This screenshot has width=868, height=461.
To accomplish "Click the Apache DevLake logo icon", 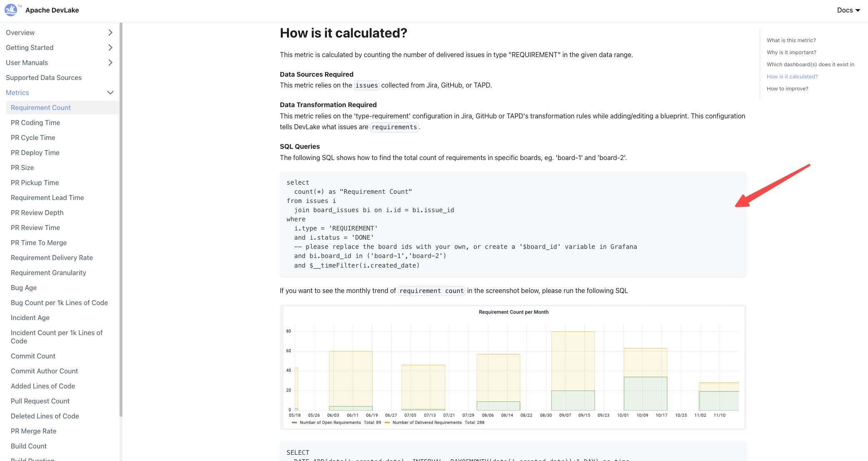I will (11, 10).
